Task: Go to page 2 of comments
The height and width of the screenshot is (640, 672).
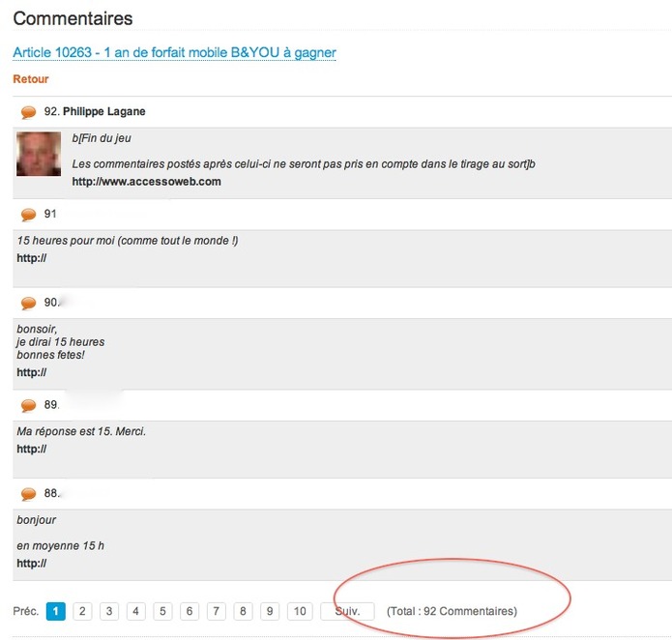Action: point(83,611)
